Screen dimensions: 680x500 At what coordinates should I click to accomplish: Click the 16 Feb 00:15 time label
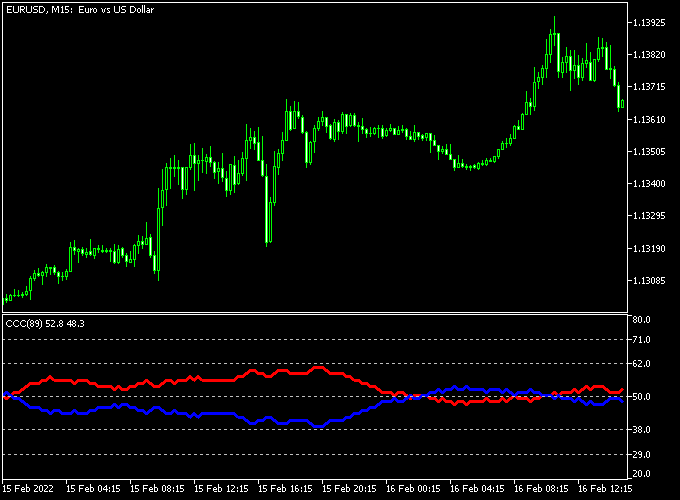click(413, 489)
